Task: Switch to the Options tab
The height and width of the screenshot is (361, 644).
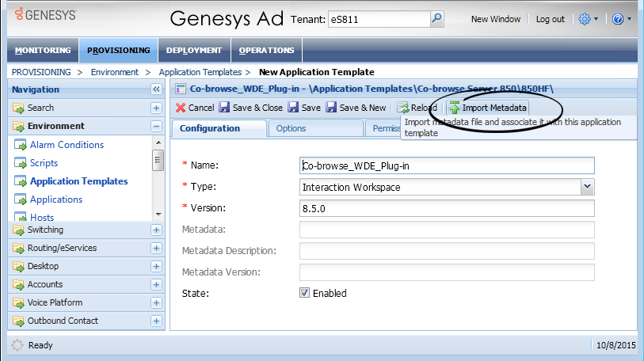Action: [x=291, y=128]
